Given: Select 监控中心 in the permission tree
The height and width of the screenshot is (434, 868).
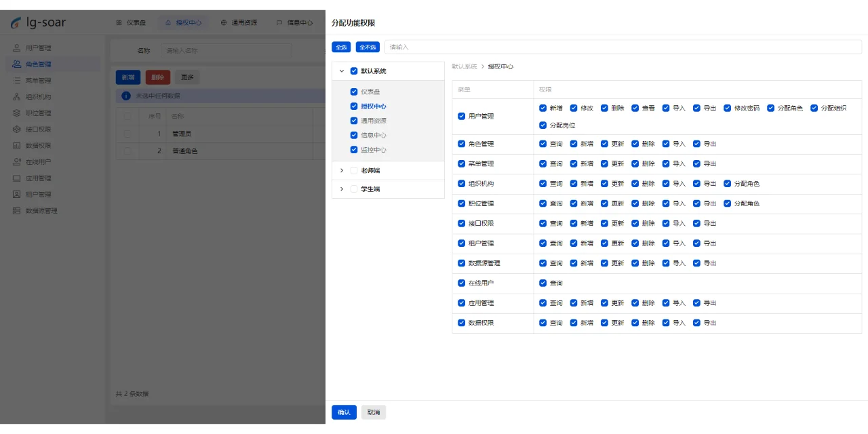Looking at the screenshot, I should click(374, 150).
